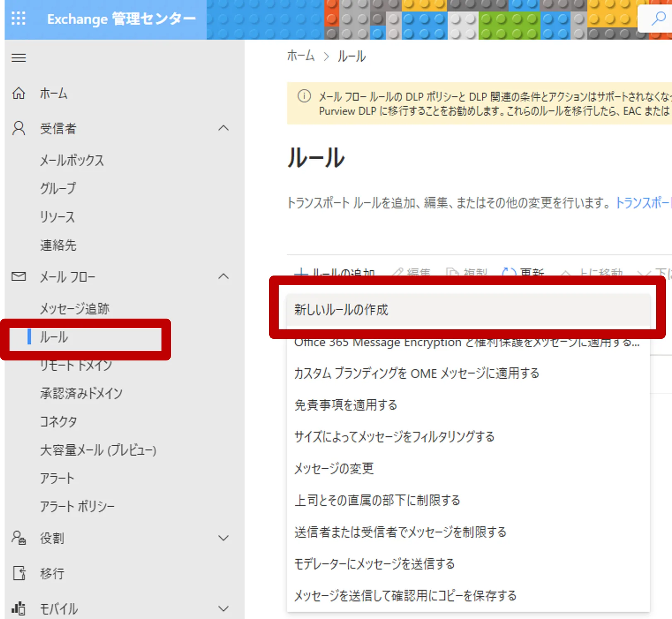Expand the モバイル section chevron
672x619 pixels.
[223, 609]
